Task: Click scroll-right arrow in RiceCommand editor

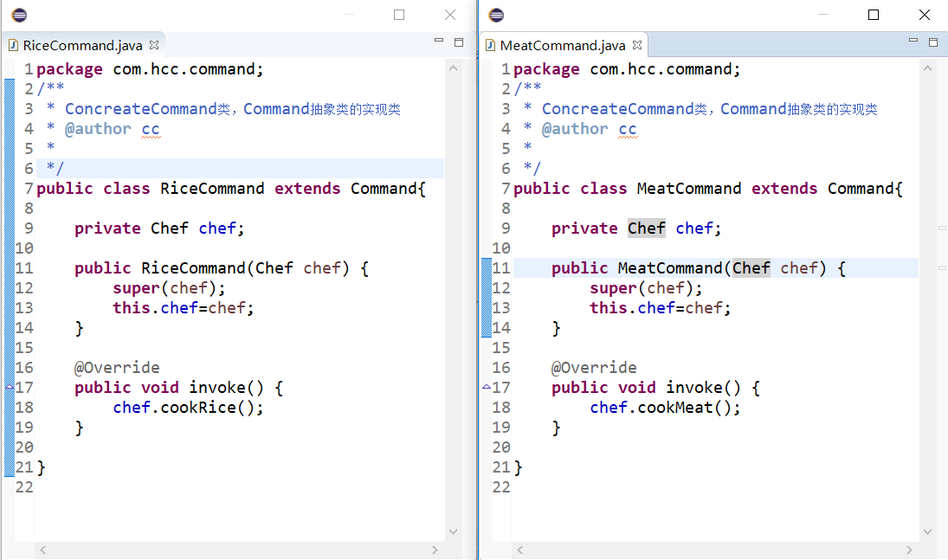Action: pyautogui.click(x=435, y=550)
